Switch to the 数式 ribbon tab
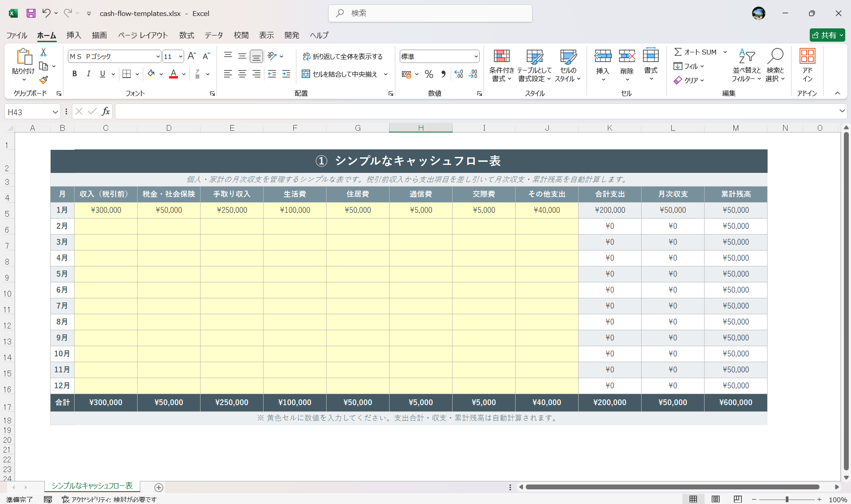Image resolution: width=851 pixels, height=504 pixels. tap(187, 35)
